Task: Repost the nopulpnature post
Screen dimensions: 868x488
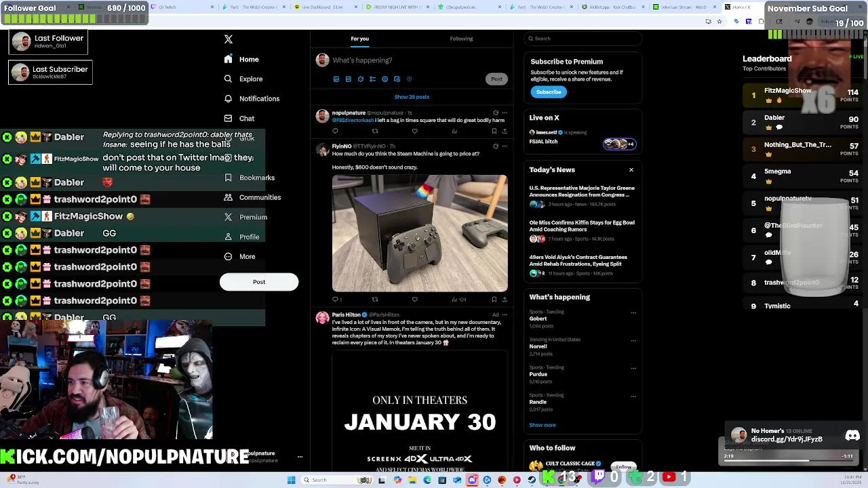Action: [x=375, y=131]
